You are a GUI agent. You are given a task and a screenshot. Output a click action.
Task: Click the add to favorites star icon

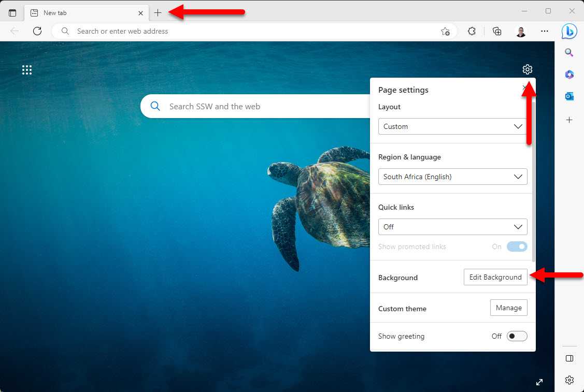click(x=445, y=31)
